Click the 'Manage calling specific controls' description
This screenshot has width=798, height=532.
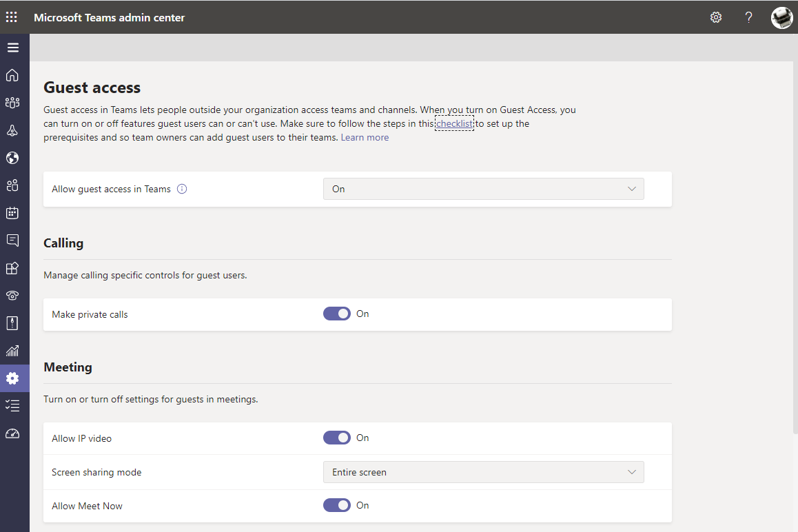(x=145, y=276)
